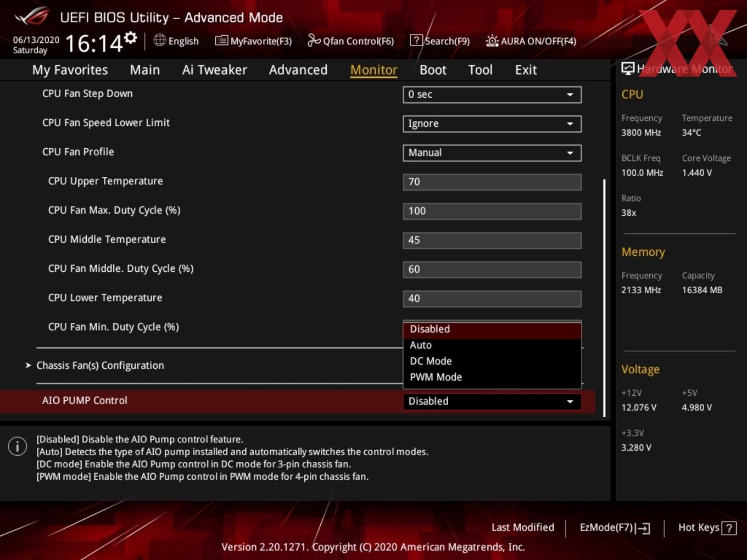Switch to EzMode(F7)
This screenshot has width=747, height=560.
coord(615,528)
